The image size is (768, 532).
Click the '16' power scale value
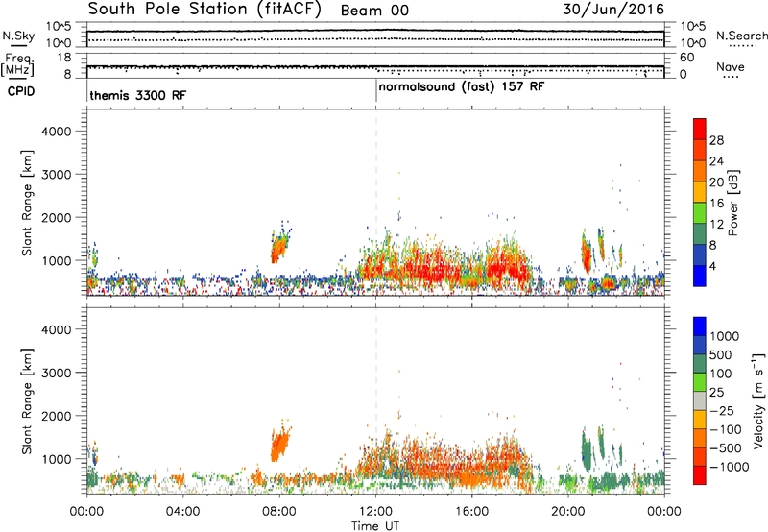pos(716,204)
